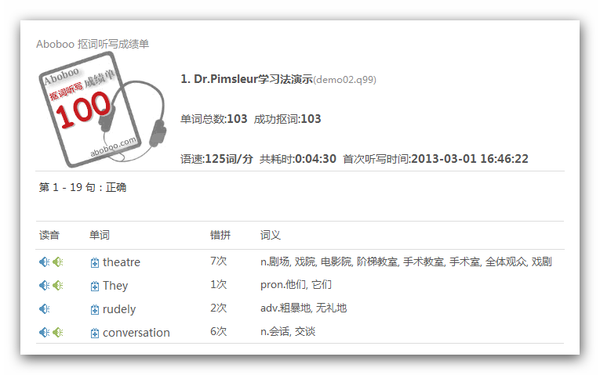
Task: Click the 2次 misspell count for rudely
Action: pyautogui.click(x=218, y=308)
